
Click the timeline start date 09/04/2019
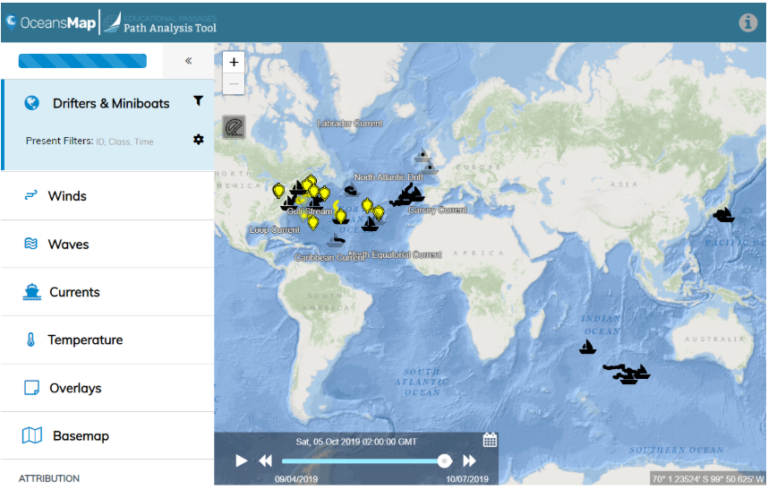(296, 479)
